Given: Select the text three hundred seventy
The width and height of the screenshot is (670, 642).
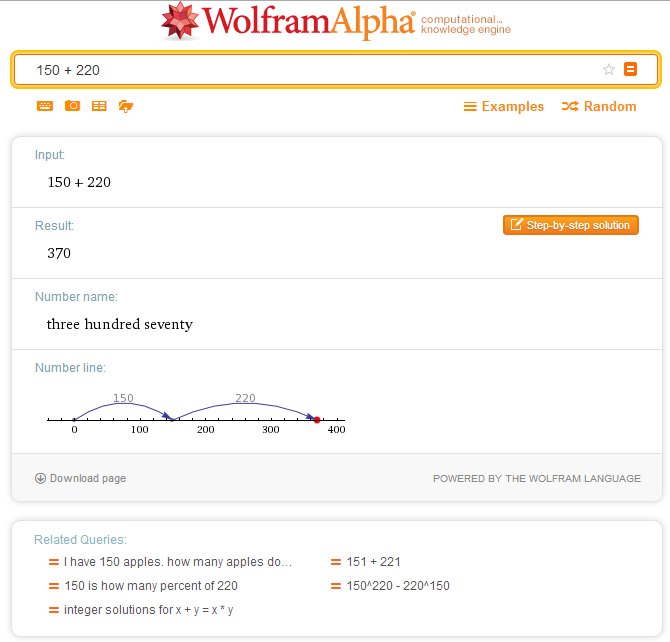Looking at the screenshot, I should (x=120, y=324).
